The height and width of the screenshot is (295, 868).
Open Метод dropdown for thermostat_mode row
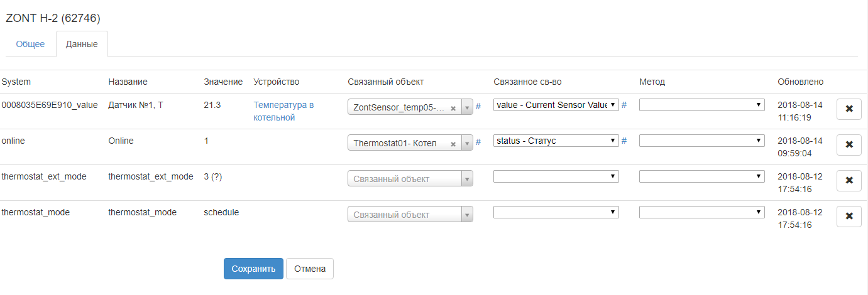pyautogui.click(x=701, y=212)
